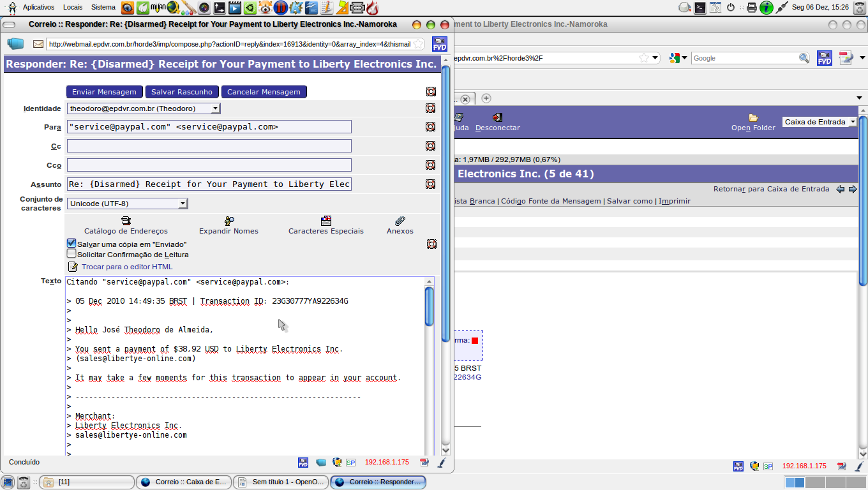Screen dimensions: 868x490
Task: Open the Unicode (UTF-8) charset dropdown
Action: coord(128,204)
